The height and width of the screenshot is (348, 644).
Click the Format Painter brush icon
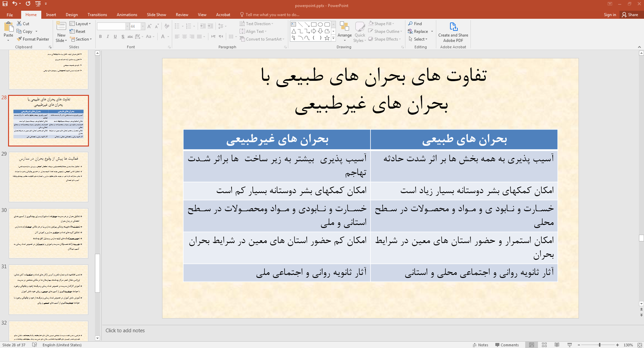coord(19,39)
